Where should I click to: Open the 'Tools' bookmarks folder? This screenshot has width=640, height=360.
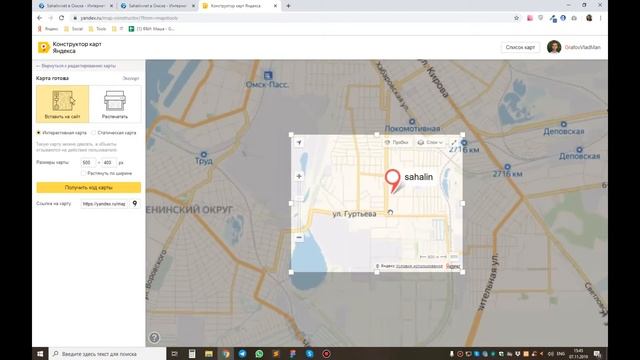pyautogui.click(x=97, y=29)
